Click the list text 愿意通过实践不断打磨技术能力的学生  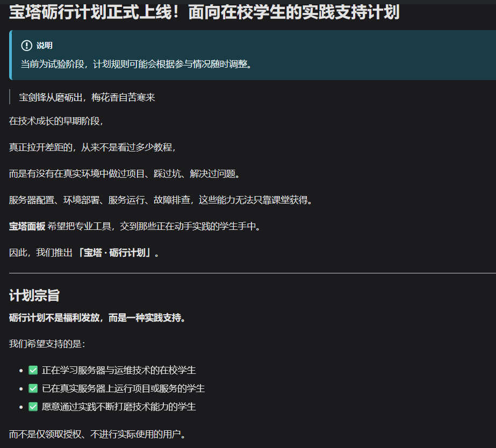coord(119,406)
